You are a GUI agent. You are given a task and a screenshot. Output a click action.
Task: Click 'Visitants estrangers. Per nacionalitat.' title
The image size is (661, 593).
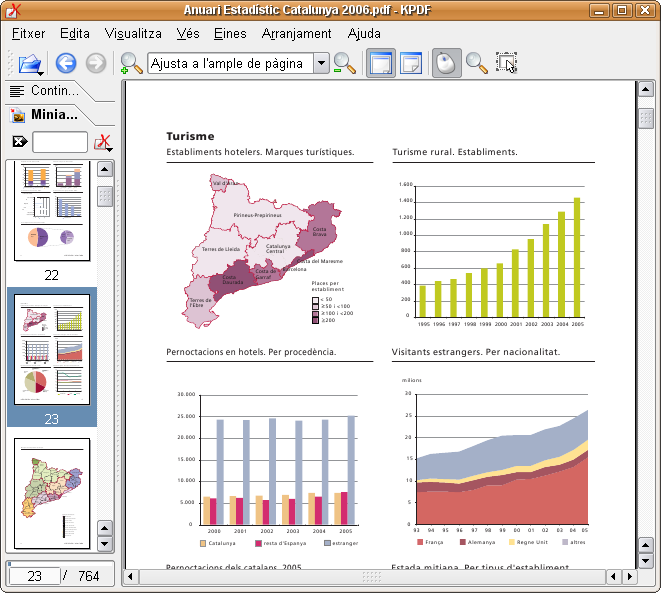476,352
